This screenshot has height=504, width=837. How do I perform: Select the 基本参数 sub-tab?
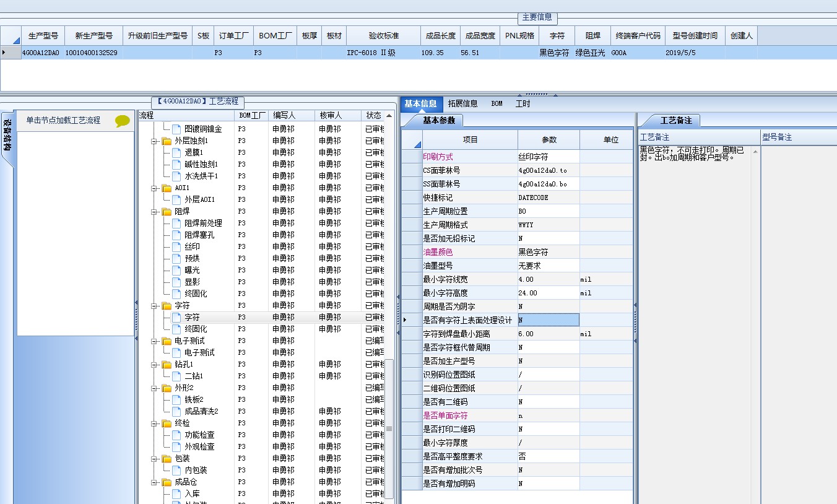(439, 120)
